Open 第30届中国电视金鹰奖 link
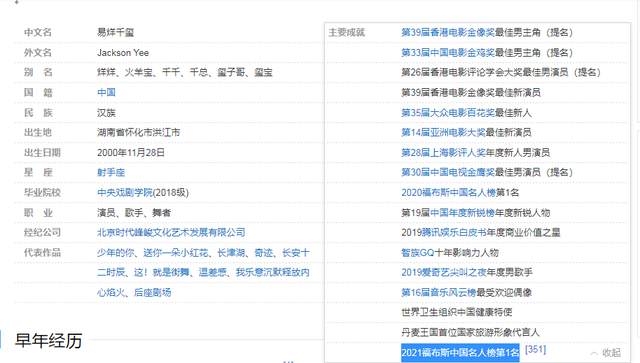 coord(448,172)
